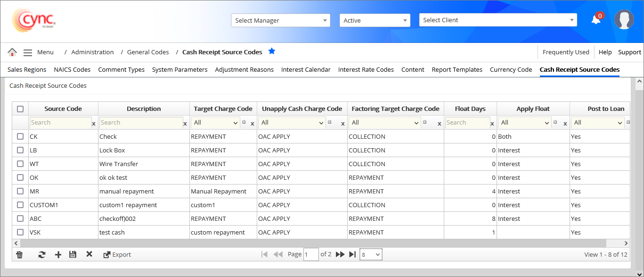Refresh the grid with the reload icon
Screen dimensions: 644x277
pyautogui.click(x=41, y=254)
